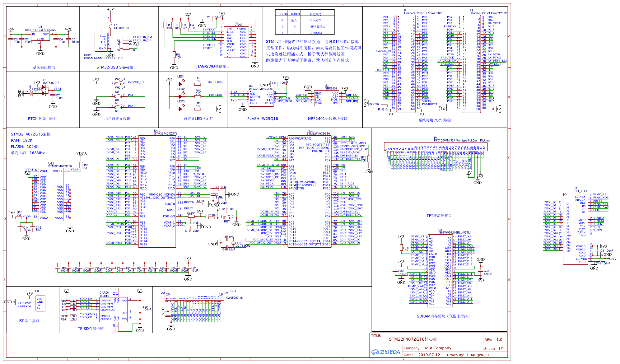Viewport: 620px width, 364px height.
Task: Select the J2 TFT_LCD connector block
Action: [x=576, y=229]
